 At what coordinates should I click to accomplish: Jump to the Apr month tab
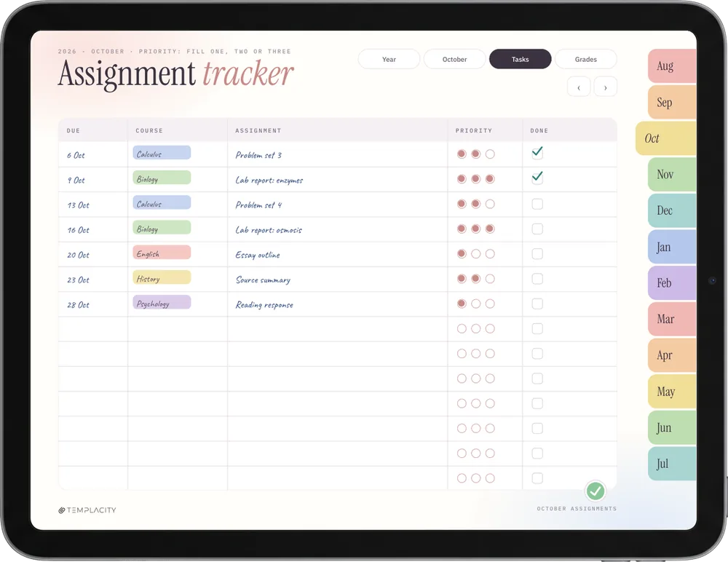[x=672, y=355]
